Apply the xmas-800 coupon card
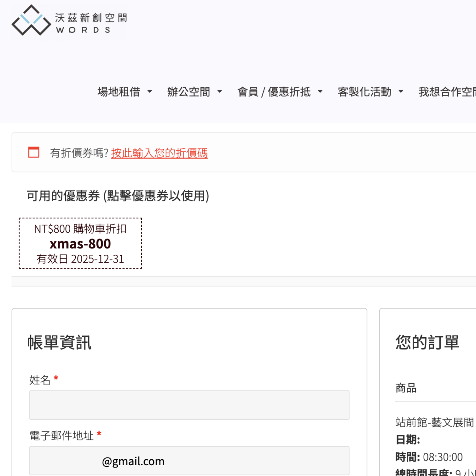The height and width of the screenshot is (476, 476). (x=80, y=244)
